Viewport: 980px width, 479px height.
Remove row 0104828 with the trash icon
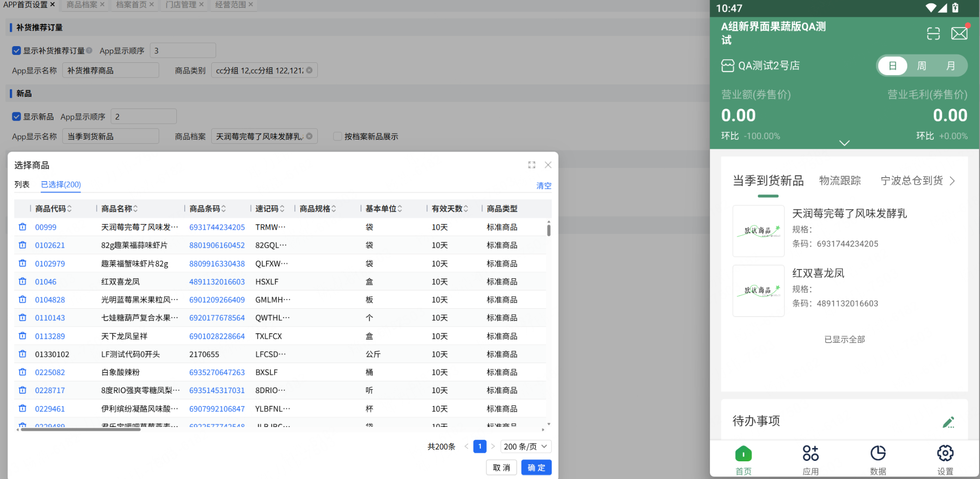click(x=23, y=299)
